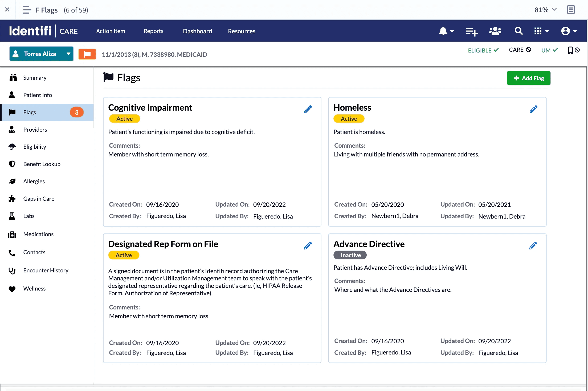Screen dimensions: 588x391
Task: Open the notes page icon top right
Action: (571, 10)
